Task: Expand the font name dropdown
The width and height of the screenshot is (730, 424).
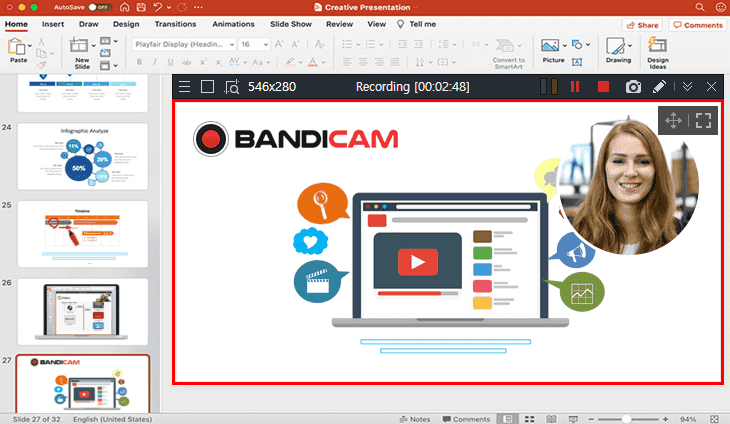Action: [232, 44]
